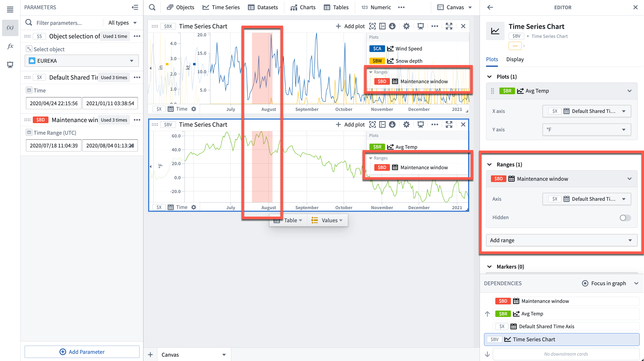
Task: Open the Datasets menu
Action: coord(263,7)
